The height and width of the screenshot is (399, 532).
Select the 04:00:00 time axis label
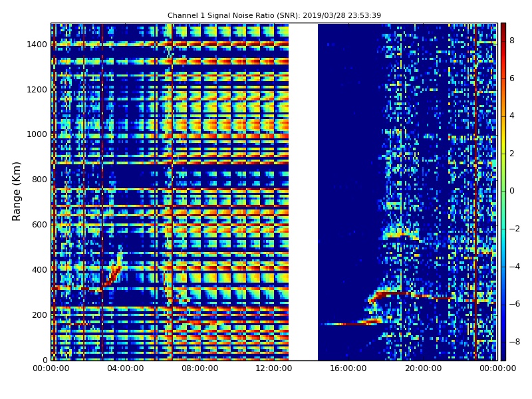pyautogui.click(x=125, y=368)
